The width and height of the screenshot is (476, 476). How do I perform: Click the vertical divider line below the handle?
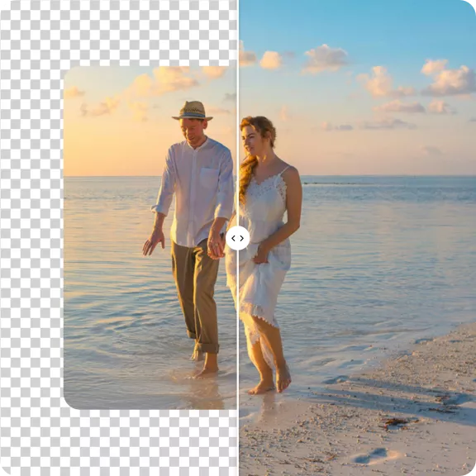tap(238, 363)
